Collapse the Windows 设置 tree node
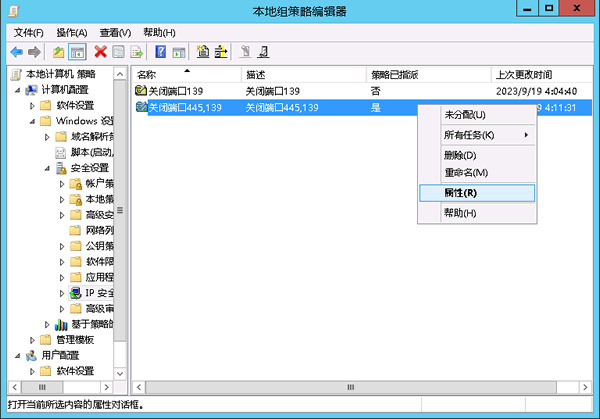Viewport: 600px width, 419px height. click(x=33, y=121)
